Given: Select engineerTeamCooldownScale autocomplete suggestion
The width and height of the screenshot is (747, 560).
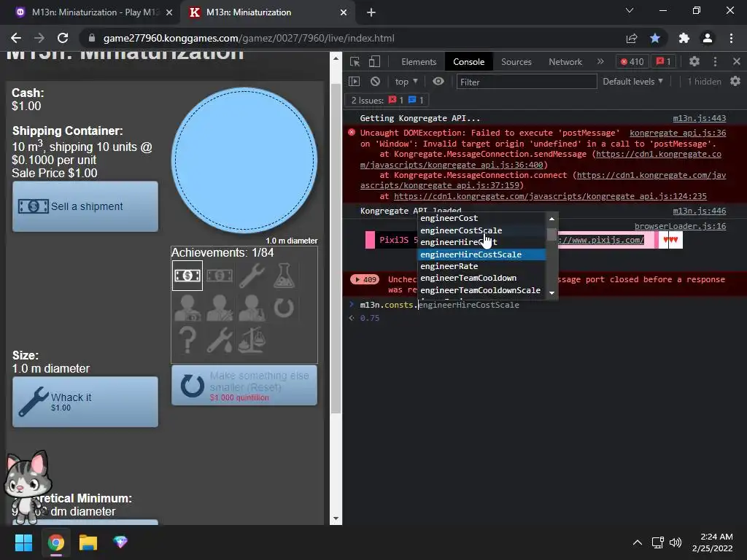Looking at the screenshot, I should click(481, 290).
